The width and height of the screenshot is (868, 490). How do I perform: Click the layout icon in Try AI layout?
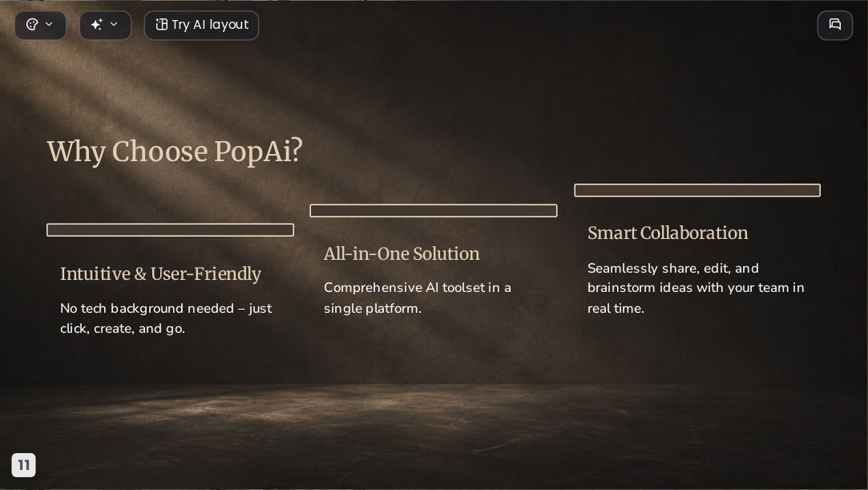pos(161,24)
